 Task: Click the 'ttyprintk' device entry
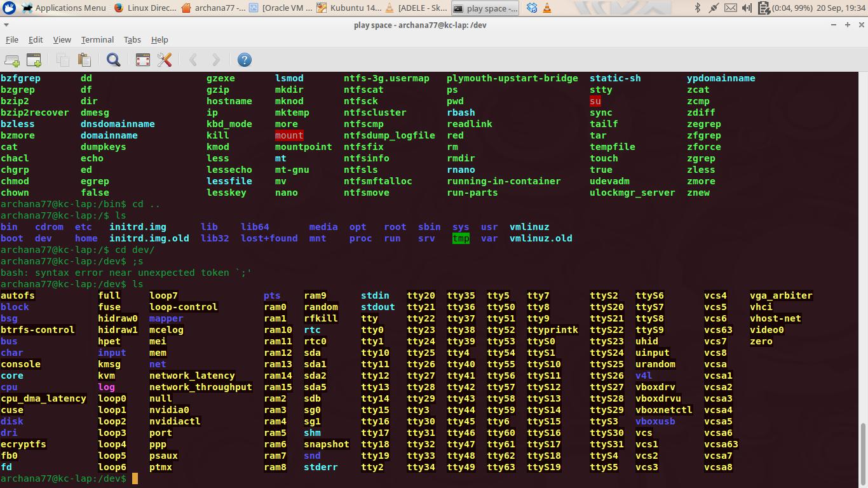[553, 330]
